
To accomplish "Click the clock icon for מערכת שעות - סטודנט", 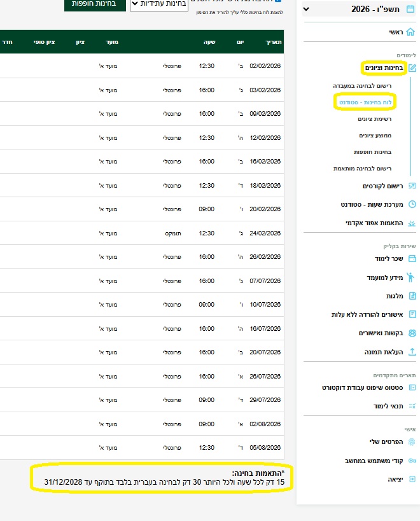I will click(x=412, y=204).
